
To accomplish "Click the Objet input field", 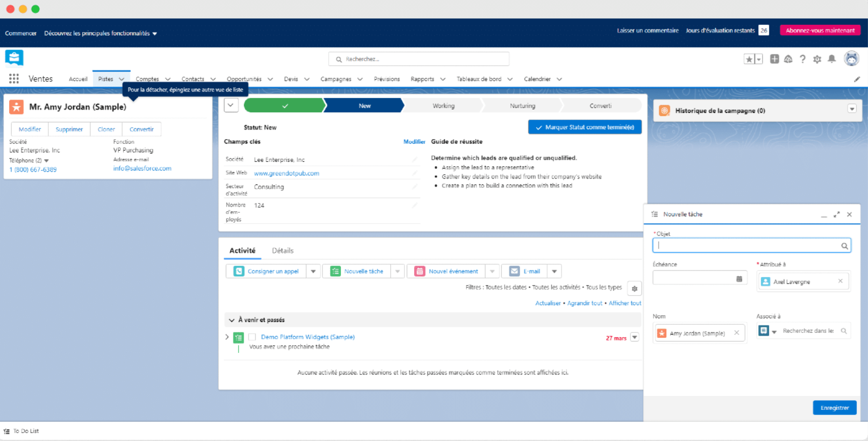I will pyautogui.click(x=748, y=246).
